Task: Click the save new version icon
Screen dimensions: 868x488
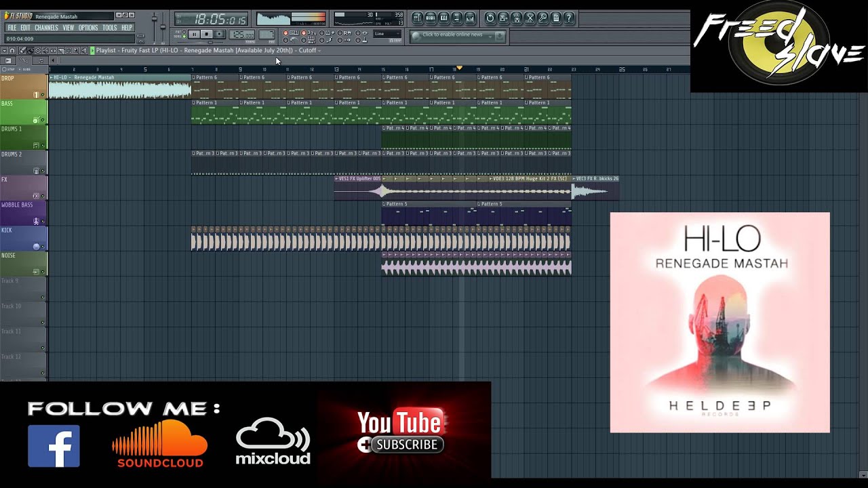Action: 516,18
